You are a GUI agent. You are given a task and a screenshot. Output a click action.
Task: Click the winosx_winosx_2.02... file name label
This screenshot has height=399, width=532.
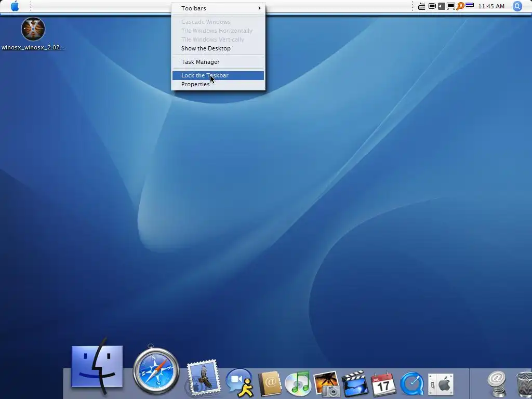click(33, 47)
